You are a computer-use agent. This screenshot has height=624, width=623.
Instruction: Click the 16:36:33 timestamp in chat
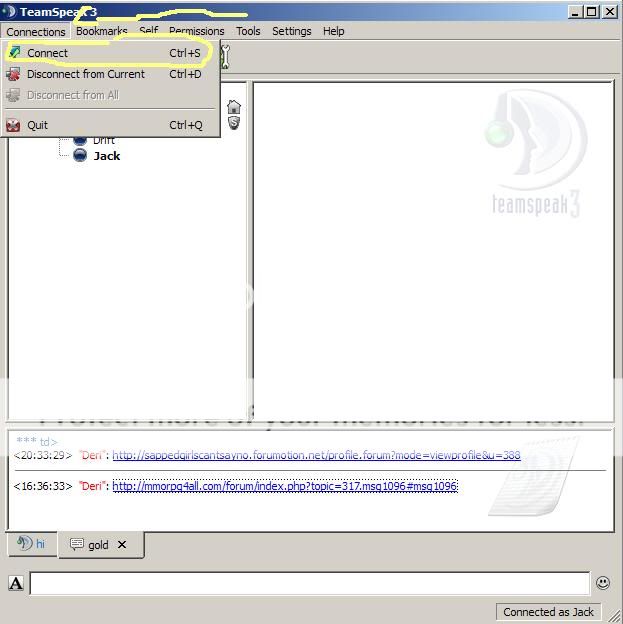43,486
